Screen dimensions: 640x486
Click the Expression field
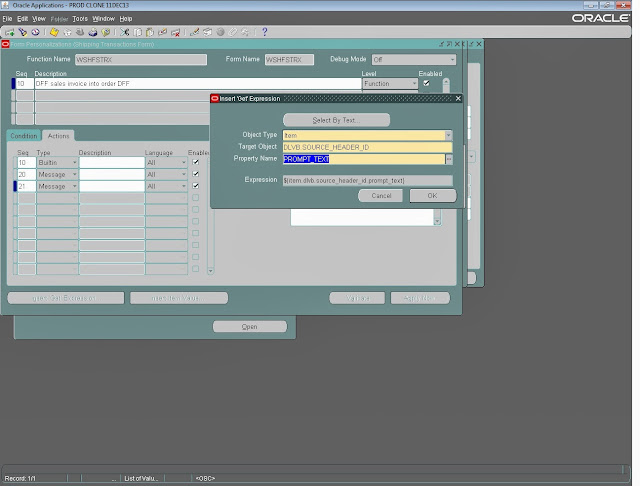(367, 180)
